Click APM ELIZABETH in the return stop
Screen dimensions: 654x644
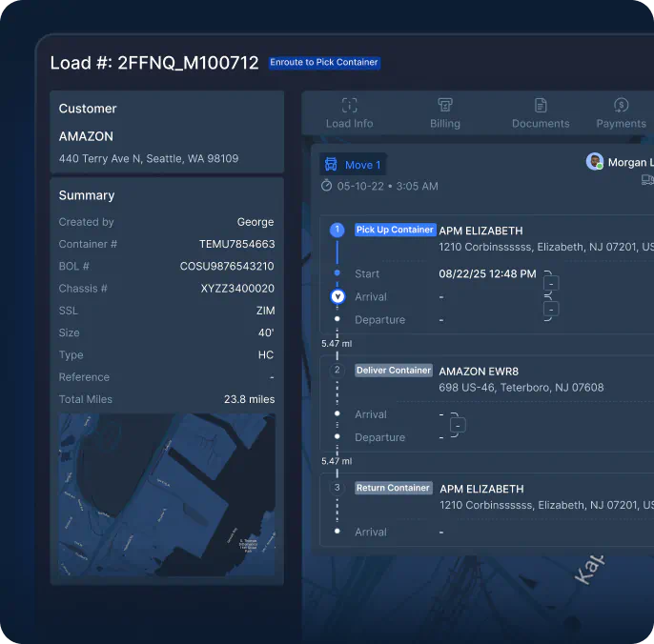(481, 489)
